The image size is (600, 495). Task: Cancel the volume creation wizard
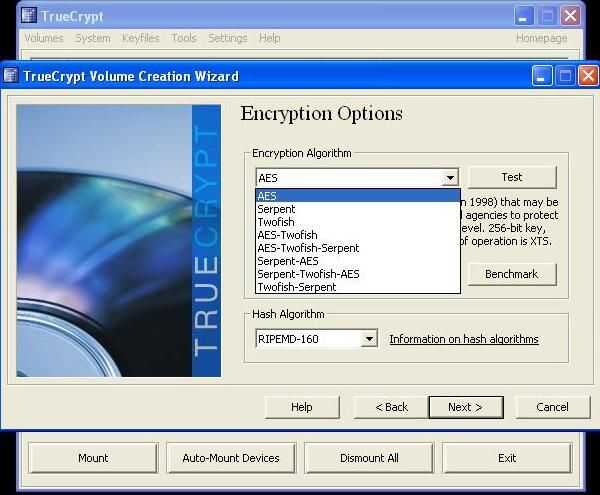point(552,407)
